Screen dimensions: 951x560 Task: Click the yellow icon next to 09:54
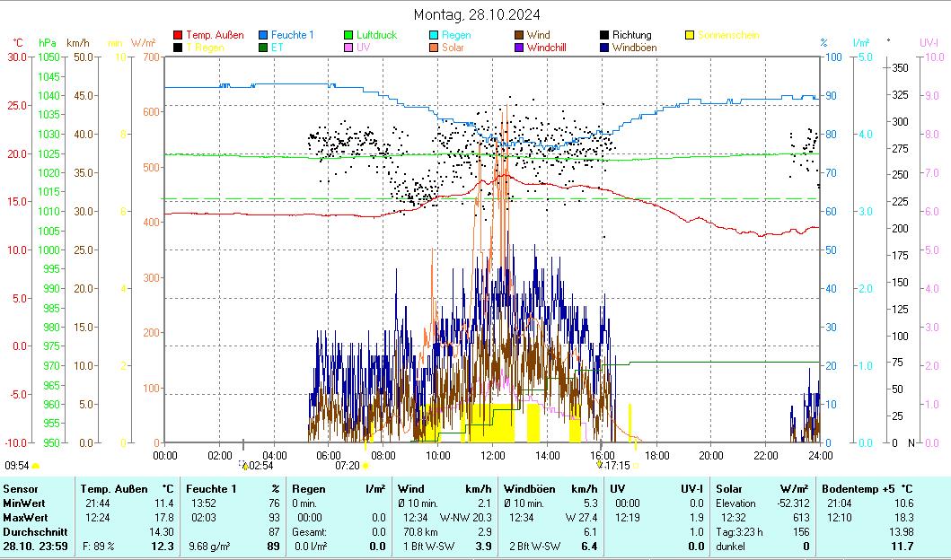(35, 466)
